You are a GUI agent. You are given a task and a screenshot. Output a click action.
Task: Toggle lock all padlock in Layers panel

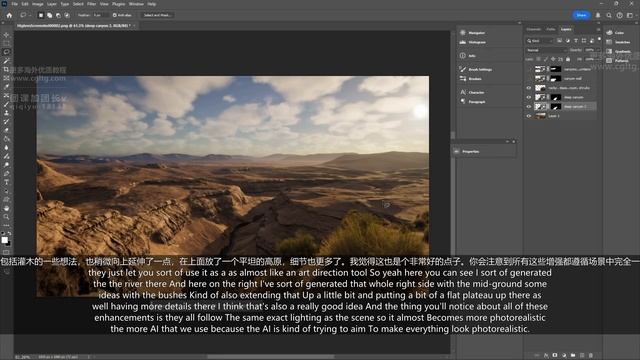point(568,59)
